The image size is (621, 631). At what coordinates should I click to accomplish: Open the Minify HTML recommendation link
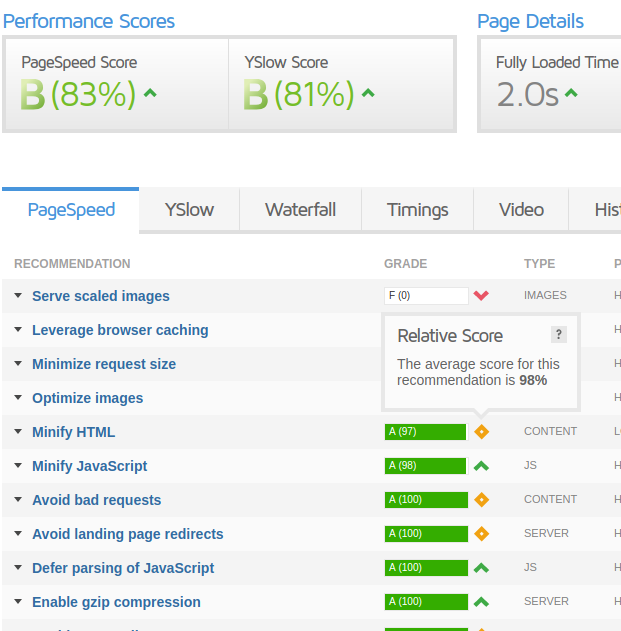pos(73,432)
